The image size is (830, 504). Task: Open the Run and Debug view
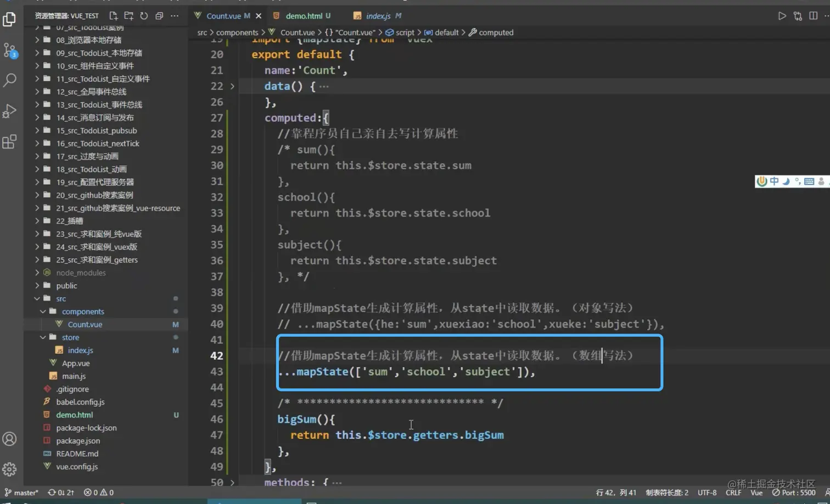(9, 111)
